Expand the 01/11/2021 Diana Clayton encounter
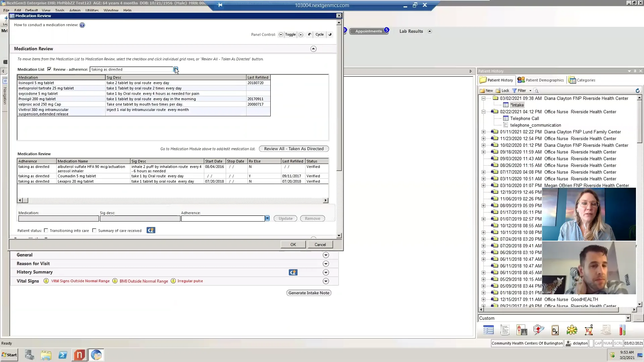644x362 pixels. coord(483,132)
